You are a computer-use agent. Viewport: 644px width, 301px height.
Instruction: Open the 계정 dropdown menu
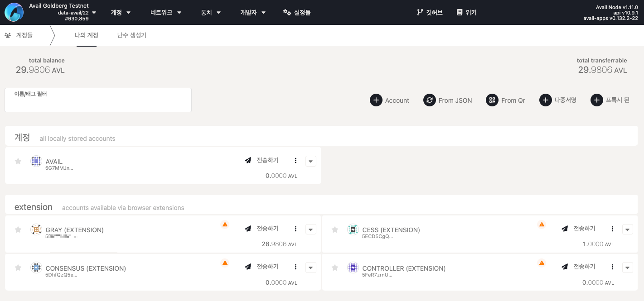(x=121, y=13)
